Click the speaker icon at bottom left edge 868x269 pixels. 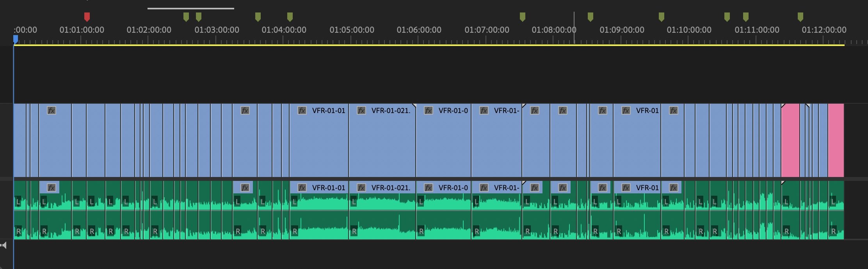pyautogui.click(x=4, y=245)
